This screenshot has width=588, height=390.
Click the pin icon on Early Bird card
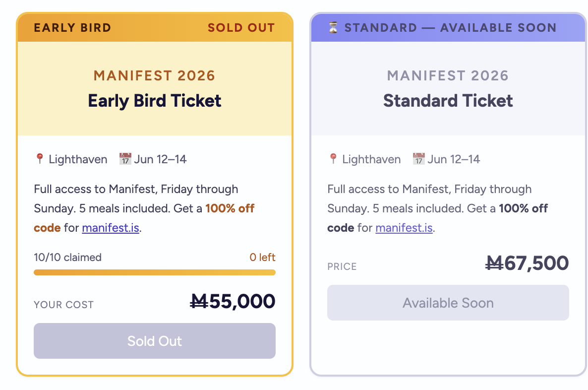point(40,159)
